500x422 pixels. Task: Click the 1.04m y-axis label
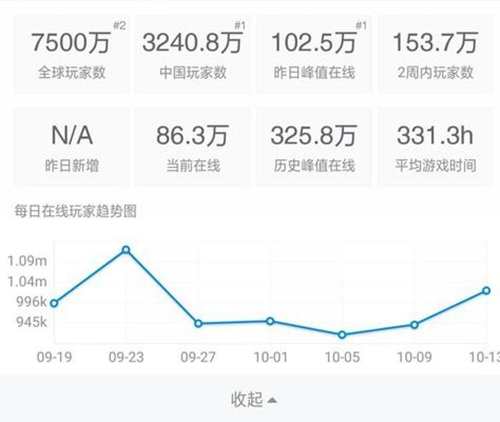(x=27, y=282)
